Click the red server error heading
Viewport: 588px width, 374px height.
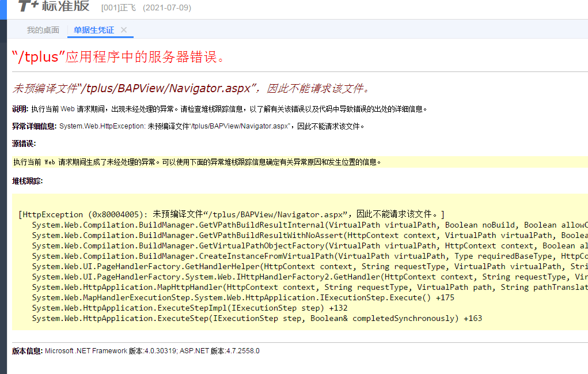pos(118,56)
